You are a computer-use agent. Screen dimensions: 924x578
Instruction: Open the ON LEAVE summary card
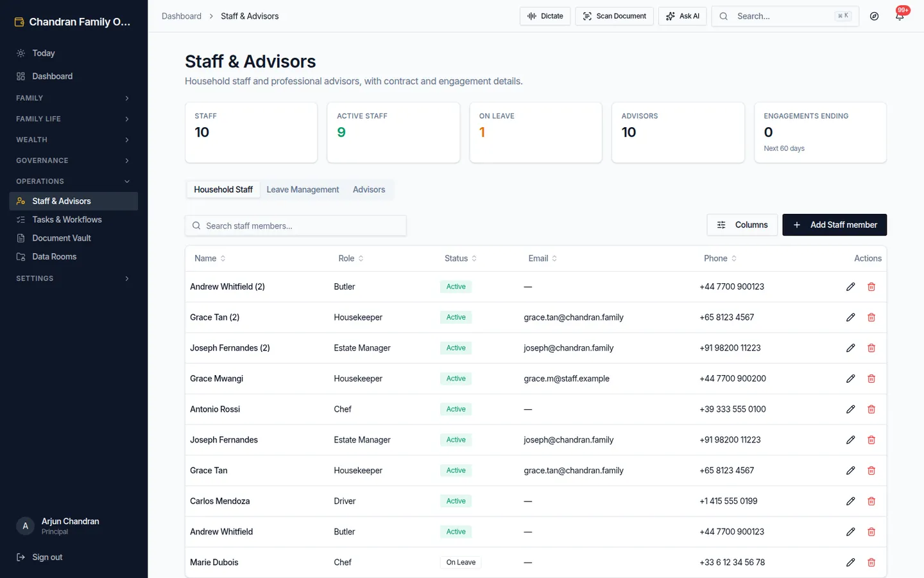[536, 133]
